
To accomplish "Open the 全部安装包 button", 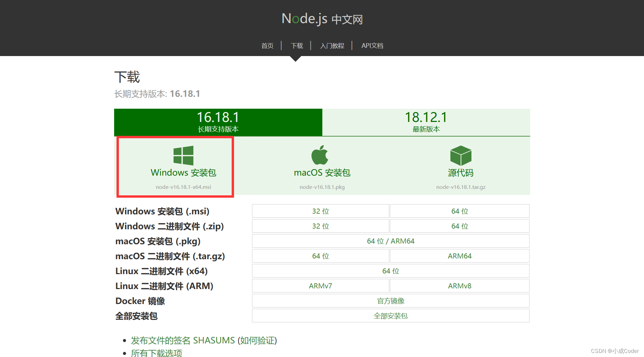I will point(391,316).
